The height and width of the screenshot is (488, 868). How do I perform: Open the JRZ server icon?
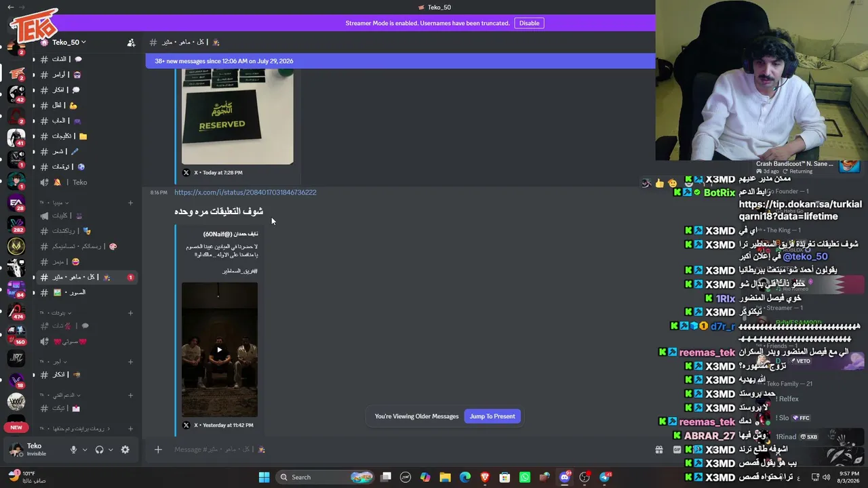(16, 357)
